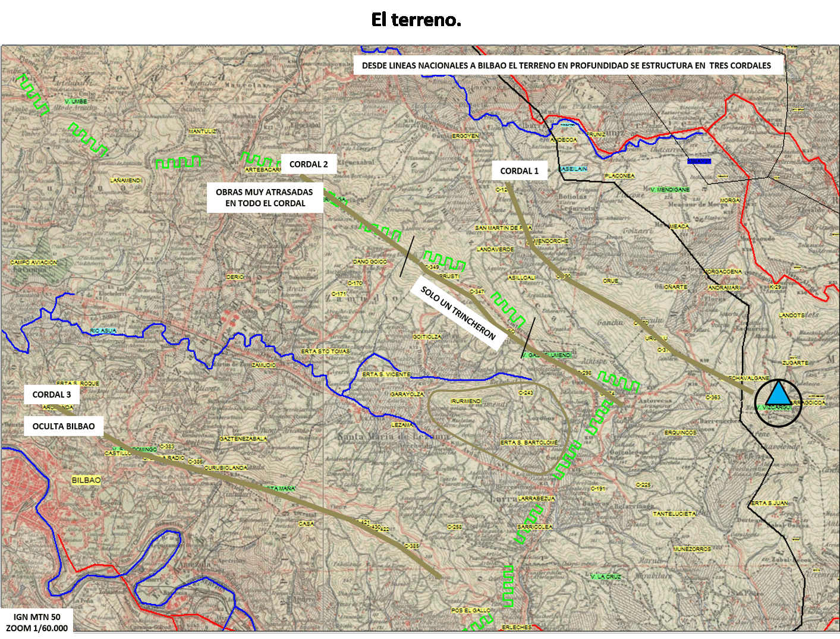Viewport: 840px width, 639px height.
Task: Click the CURUBIOLANDA label
Action: [x=226, y=468]
